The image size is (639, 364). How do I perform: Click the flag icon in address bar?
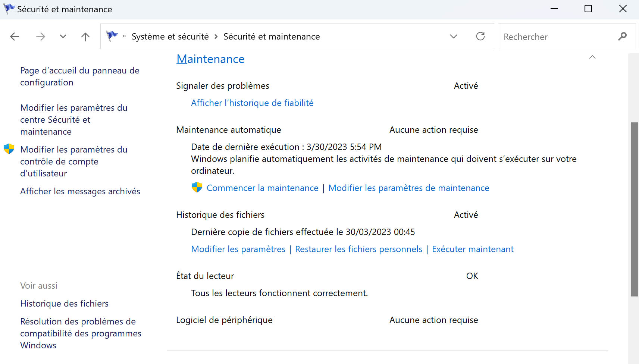coord(112,36)
